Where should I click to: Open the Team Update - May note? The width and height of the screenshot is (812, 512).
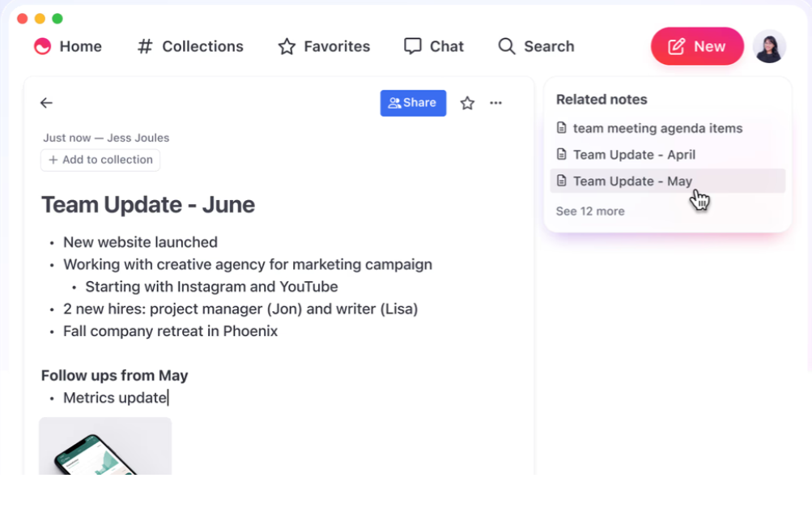click(x=632, y=181)
